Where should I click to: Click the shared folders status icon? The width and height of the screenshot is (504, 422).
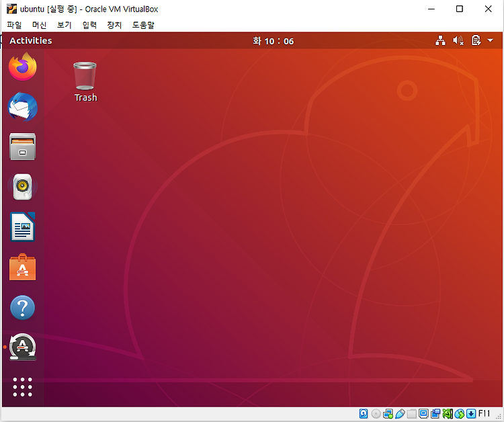click(x=412, y=414)
